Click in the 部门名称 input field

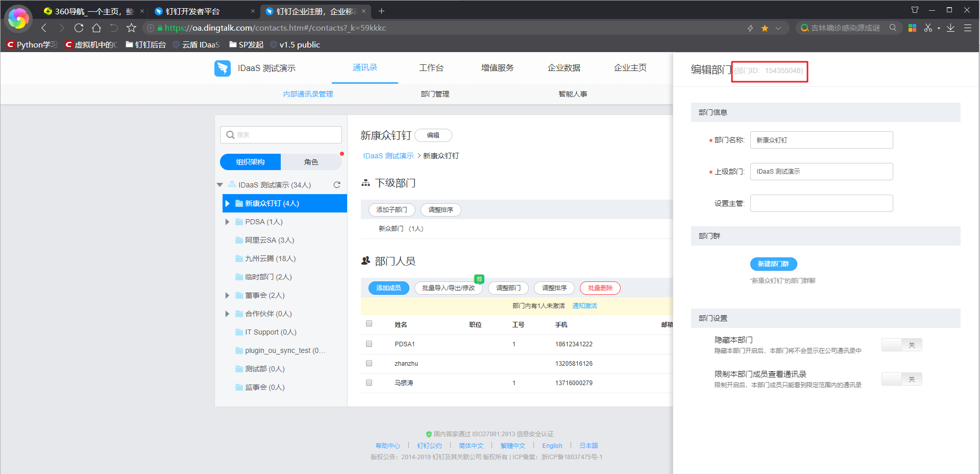tap(821, 140)
